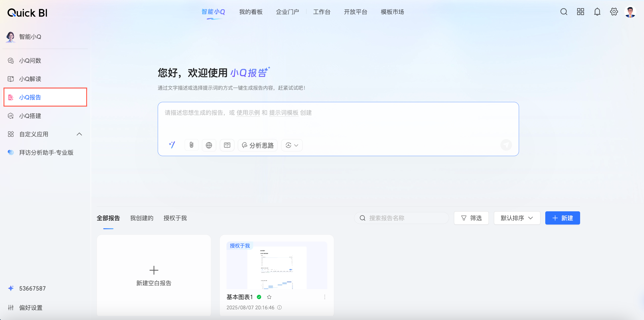The width and height of the screenshot is (644, 320).
Task: Click the paperclip attachment icon
Action: 191,145
